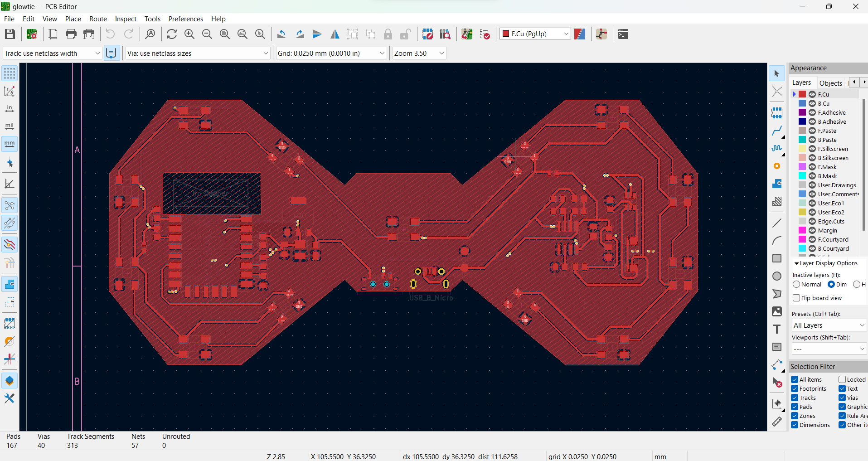Click the Save icon in the top toolbar

pyautogui.click(x=10, y=34)
